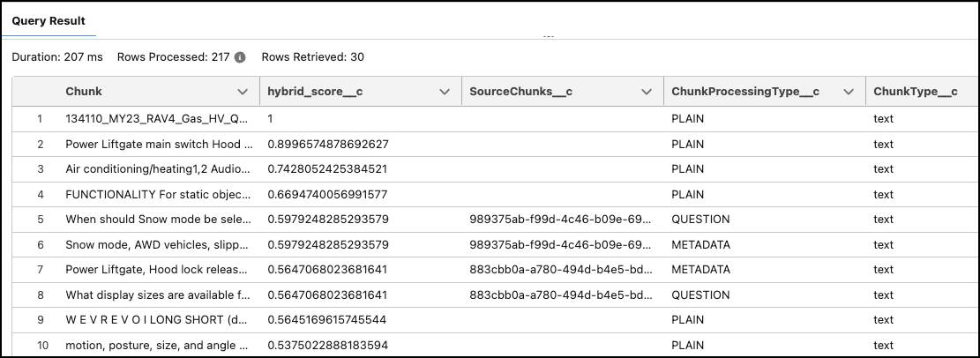This screenshot has width=980, height=358.
Task: Click score 0.5645169615745544
Action: tap(327, 320)
